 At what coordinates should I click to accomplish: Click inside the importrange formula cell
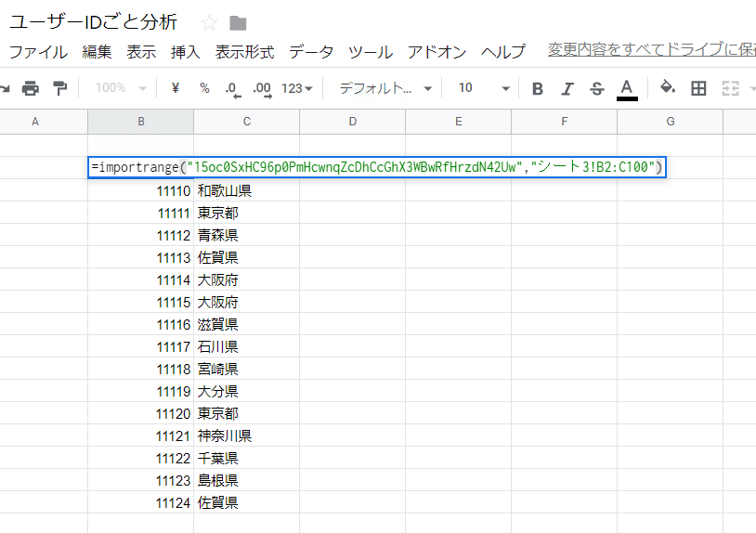point(377,167)
